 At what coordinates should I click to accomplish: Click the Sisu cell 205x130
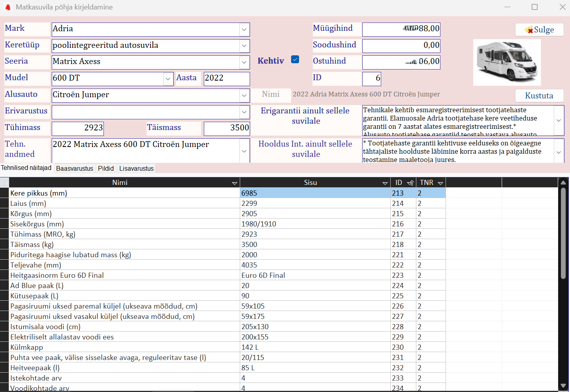coord(315,327)
